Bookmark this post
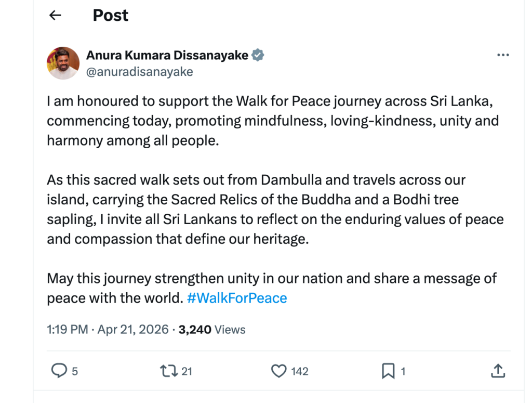This screenshot has height=403, width=532. [388, 371]
